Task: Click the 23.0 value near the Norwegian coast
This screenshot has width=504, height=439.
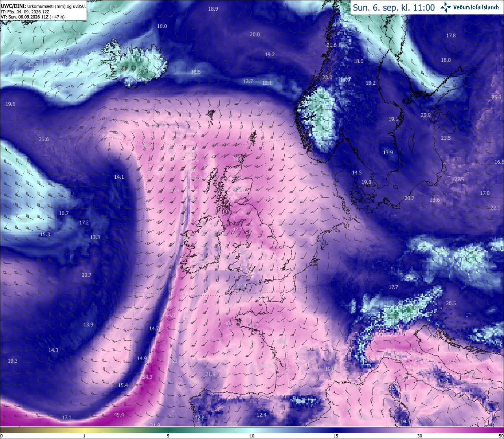Action: (327, 78)
